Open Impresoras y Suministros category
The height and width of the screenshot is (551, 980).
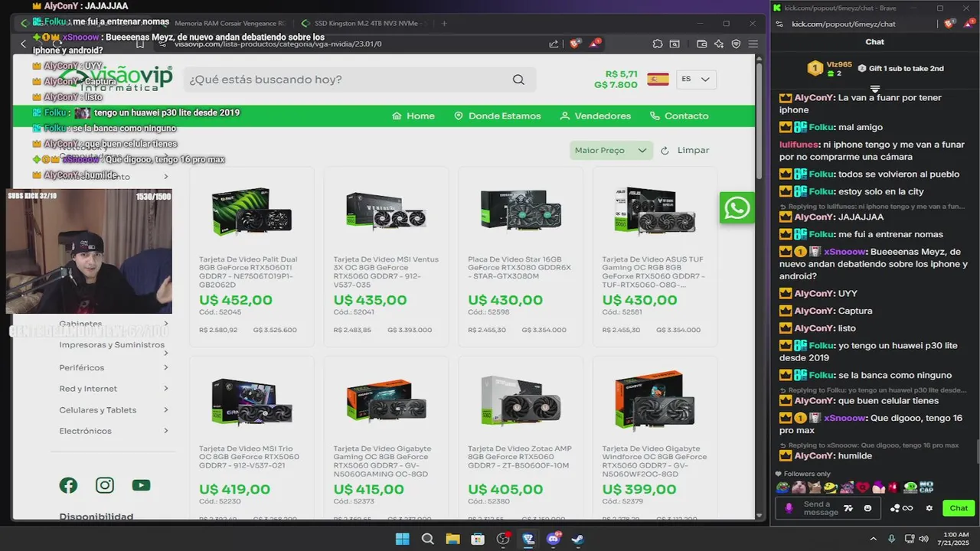point(112,345)
